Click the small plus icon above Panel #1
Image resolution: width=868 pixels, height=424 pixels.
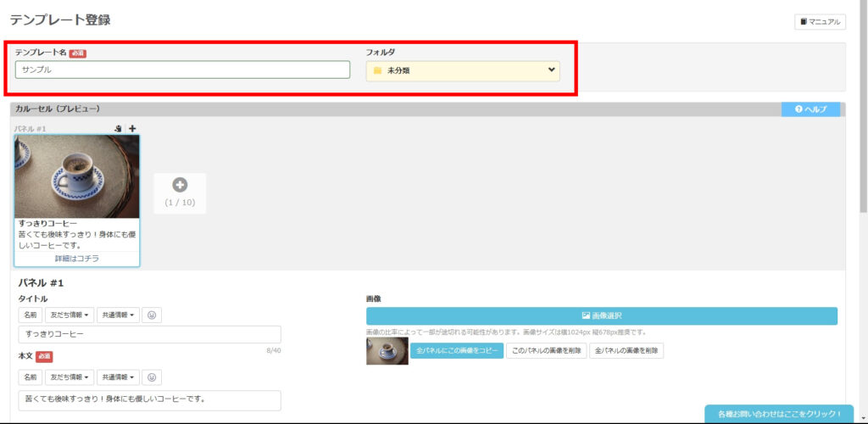(132, 129)
